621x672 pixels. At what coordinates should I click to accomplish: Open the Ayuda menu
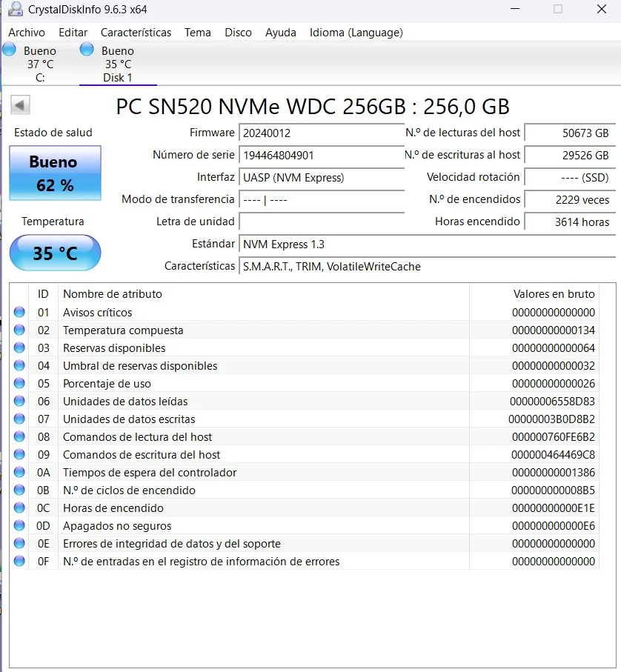[281, 33]
